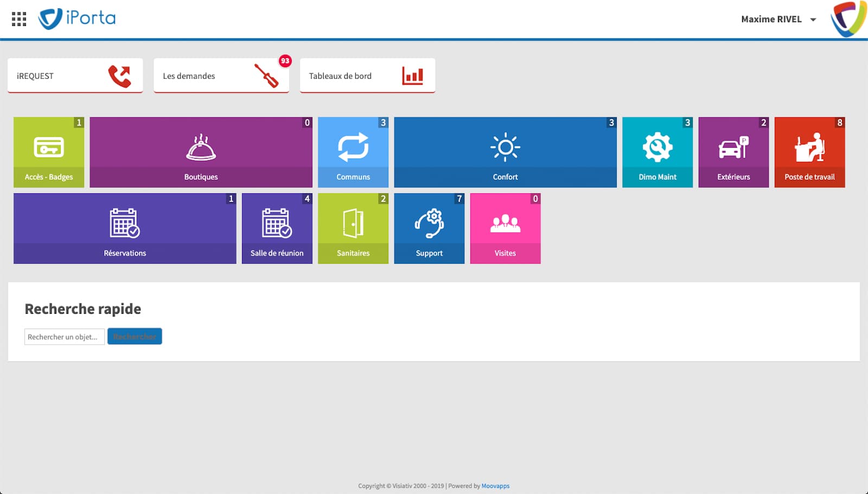This screenshot has height=494, width=868.
Task: Click the count 4 on Salle de réunion
Action: (307, 199)
